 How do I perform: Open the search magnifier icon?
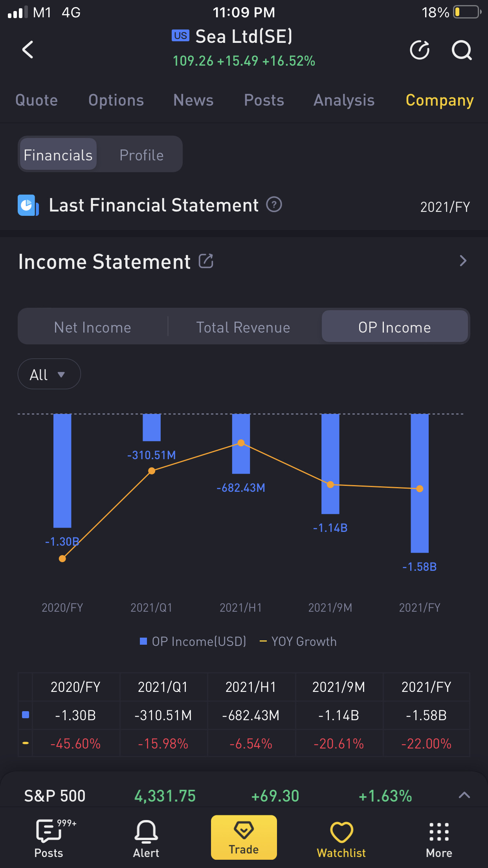[x=461, y=50]
